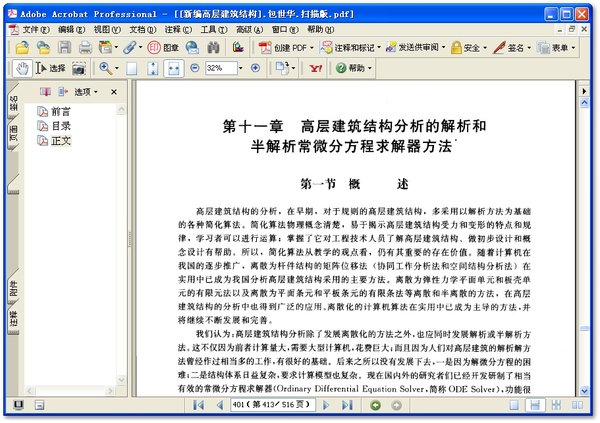600x423 pixels.
Task: Go back to previous view green arrow
Action: point(375,405)
